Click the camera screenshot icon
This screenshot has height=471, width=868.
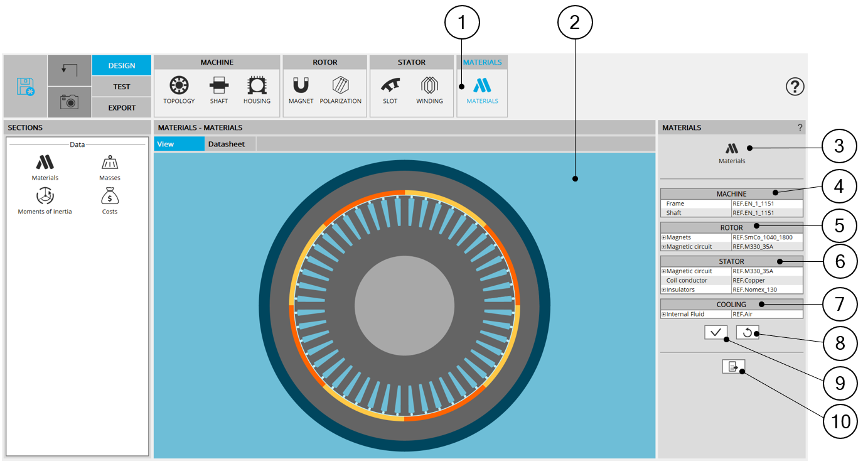click(x=69, y=102)
